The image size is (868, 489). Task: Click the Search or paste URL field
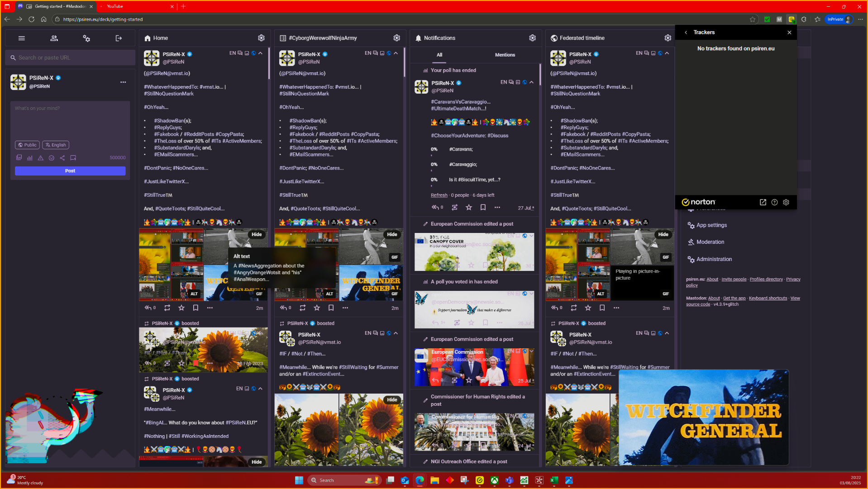pyautogui.click(x=70, y=58)
